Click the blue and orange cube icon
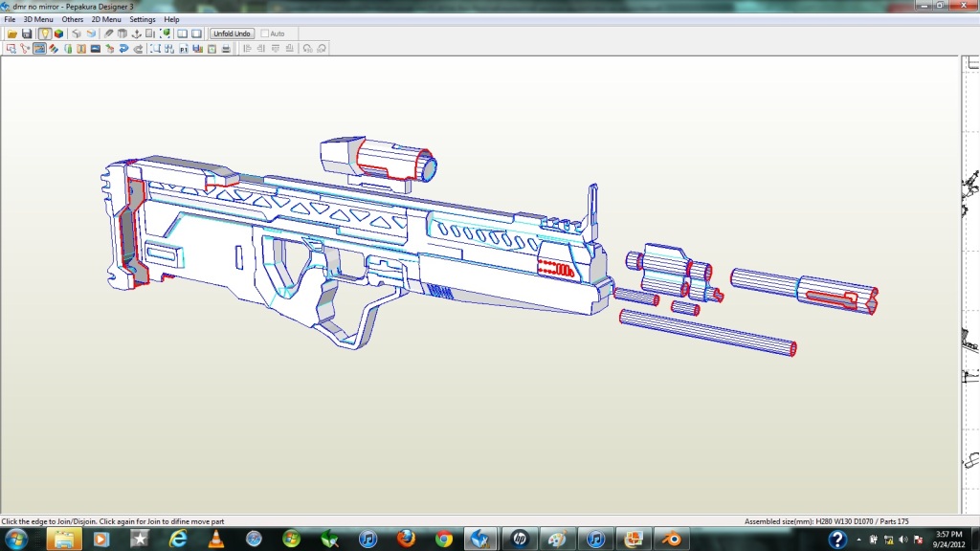 91,33
